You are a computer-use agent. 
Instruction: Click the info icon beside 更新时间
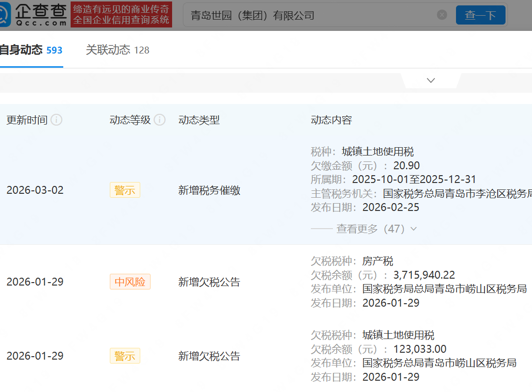pos(57,120)
